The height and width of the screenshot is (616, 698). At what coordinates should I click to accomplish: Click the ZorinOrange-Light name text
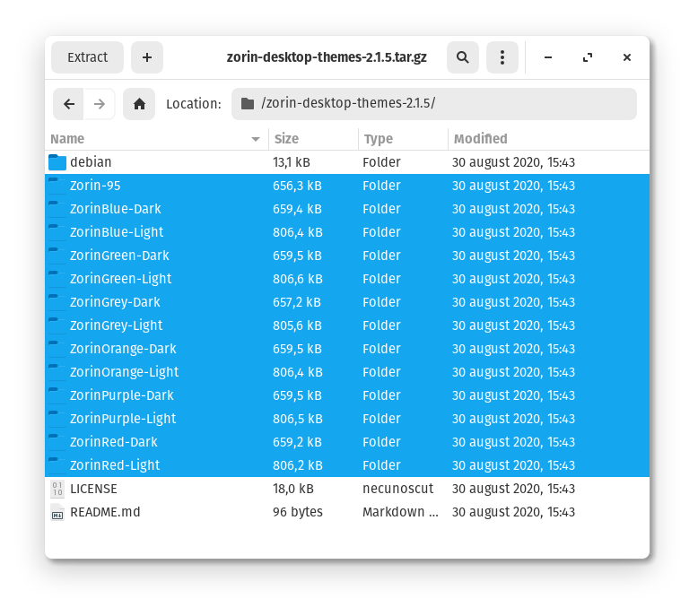click(124, 372)
